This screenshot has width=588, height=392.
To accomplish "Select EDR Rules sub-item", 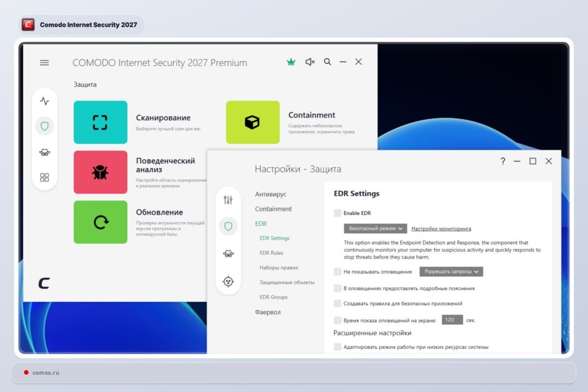I will point(271,253).
